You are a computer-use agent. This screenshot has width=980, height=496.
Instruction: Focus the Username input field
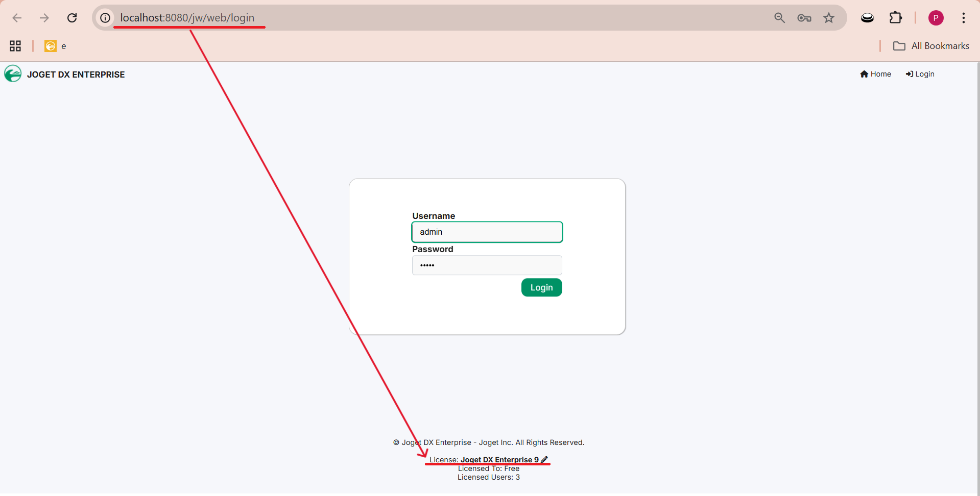(487, 232)
